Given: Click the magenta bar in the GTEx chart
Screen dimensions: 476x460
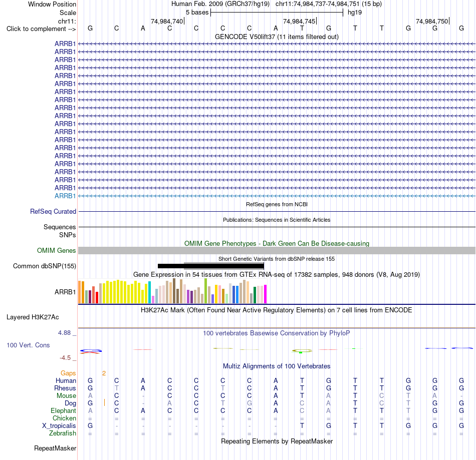Looking at the screenshot, I should (x=265, y=294).
